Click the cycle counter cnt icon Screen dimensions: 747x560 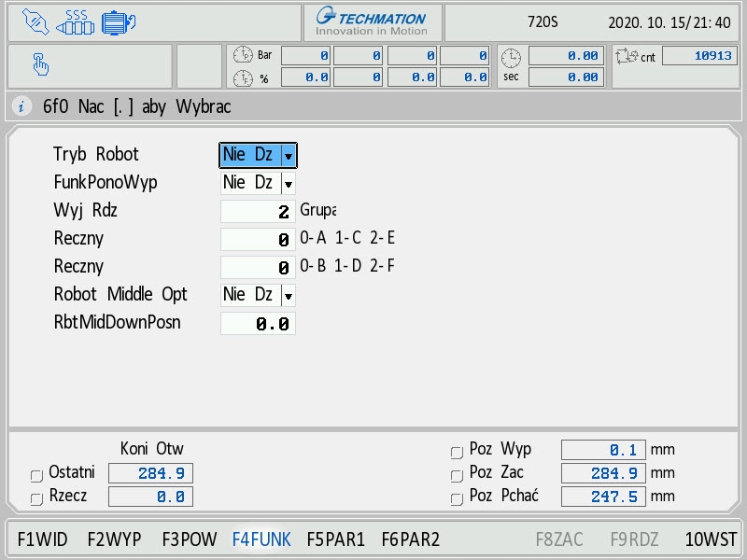pyautogui.click(x=626, y=56)
